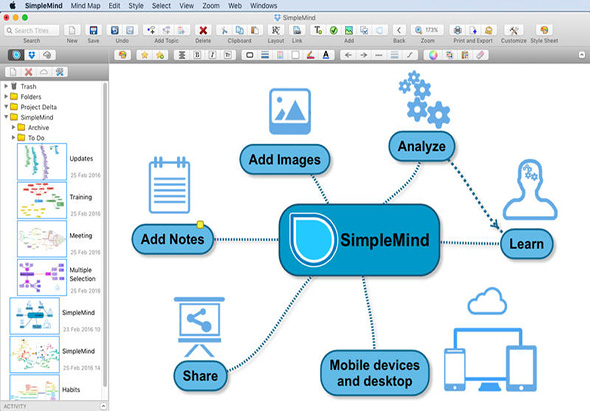Toggle bold text formatting
Viewport: 590px width, 411px height.
197,55
